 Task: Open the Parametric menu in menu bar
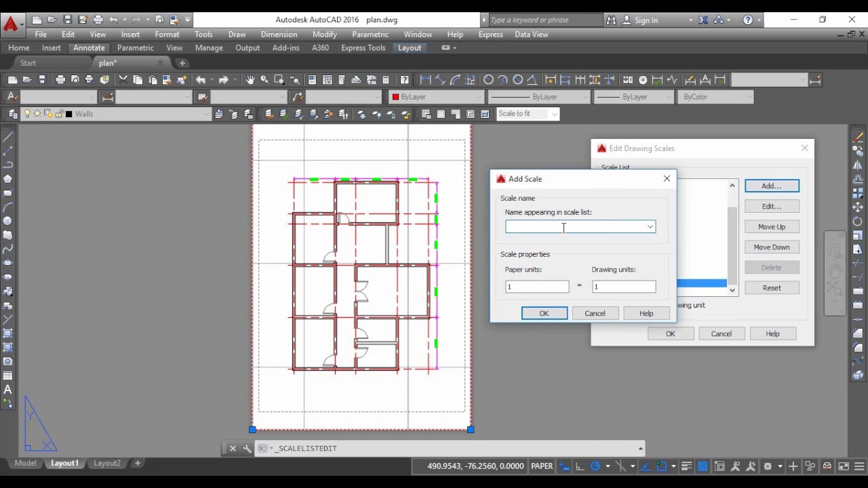point(370,35)
